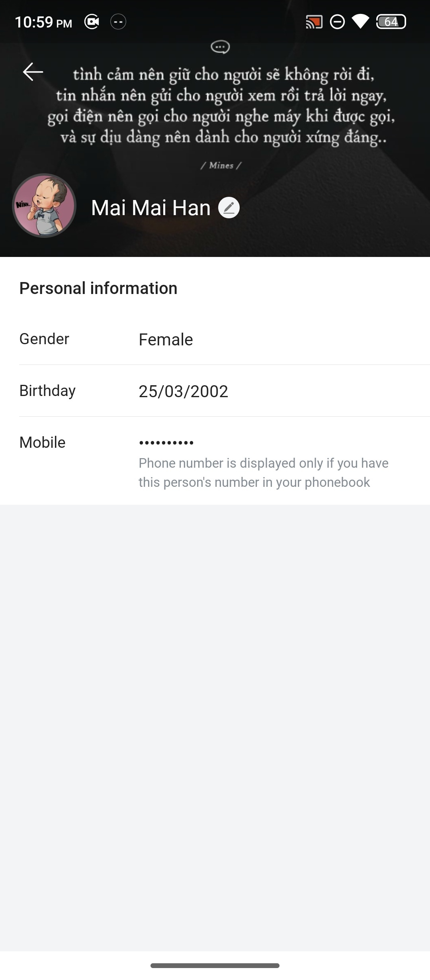Tap the name Mai Mai Han
The width and height of the screenshot is (430, 980).
click(x=150, y=208)
